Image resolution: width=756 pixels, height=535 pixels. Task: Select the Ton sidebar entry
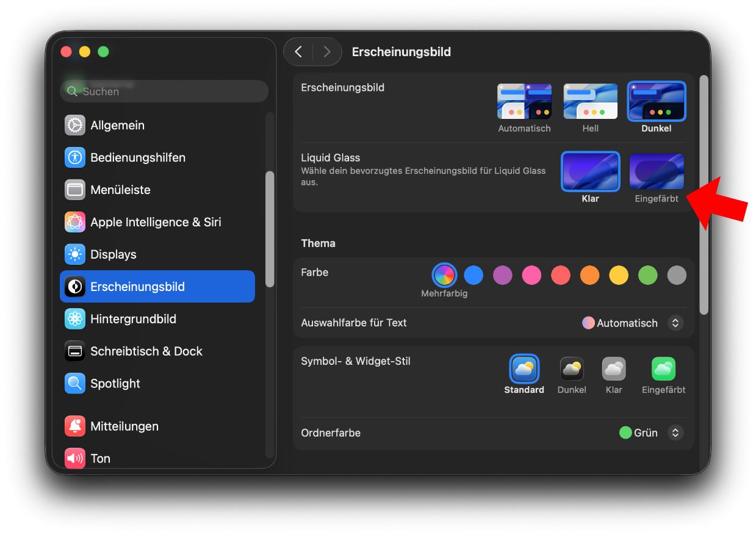point(101,459)
